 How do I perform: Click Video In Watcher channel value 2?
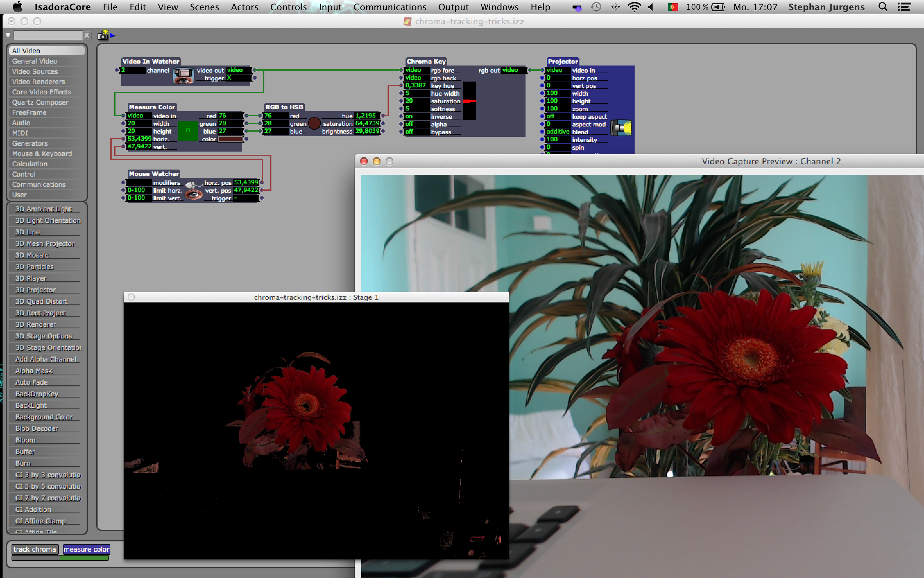tap(133, 70)
